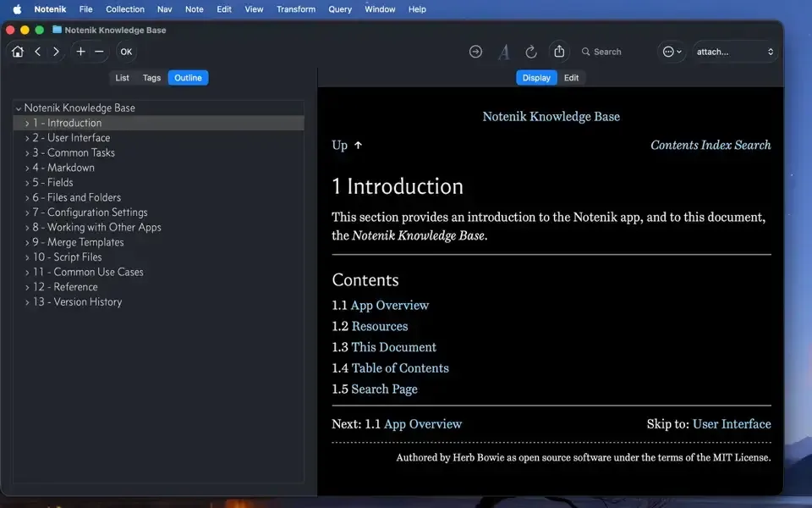The height and width of the screenshot is (508, 812).
Task: Select the 5 - Fields outline row
Action: pyautogui.click(x=158, y=183)
